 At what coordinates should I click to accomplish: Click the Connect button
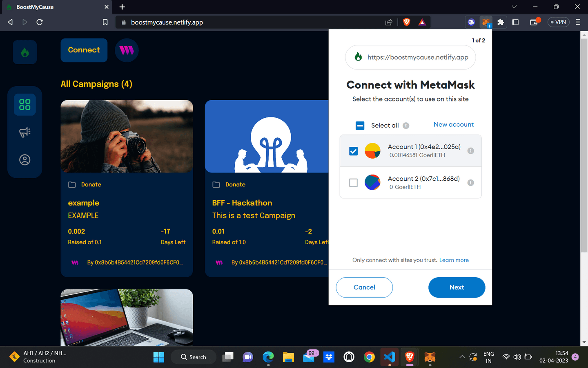click(x=84, y=50)
